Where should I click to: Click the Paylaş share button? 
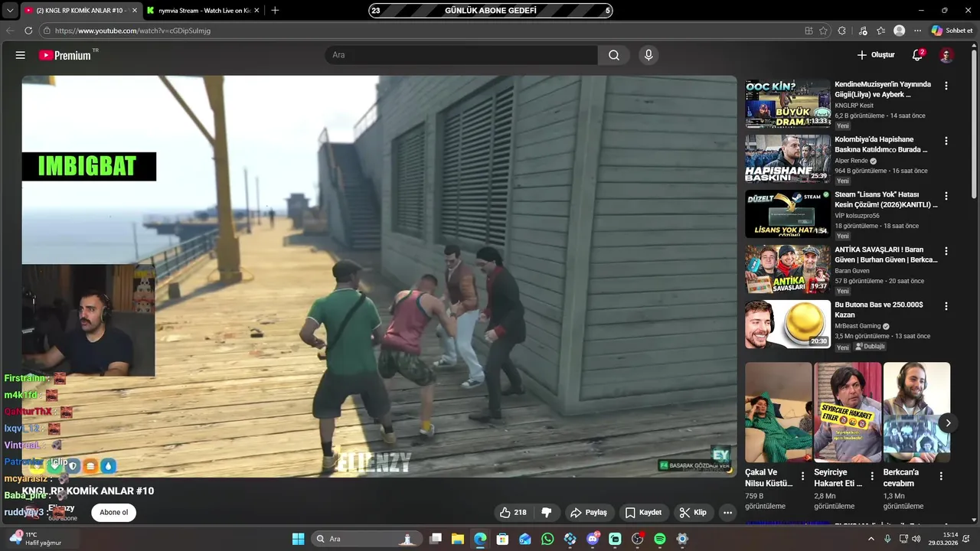(x=588, y=513)
